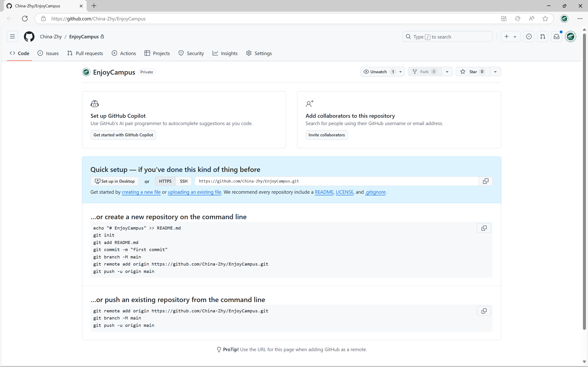Open the Issues tab
This screenshot has width=588, height=367.
pyautogui.click(x=48, y=53)
